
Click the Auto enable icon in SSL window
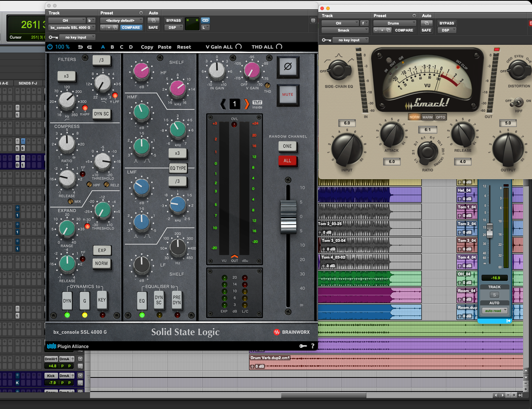coord(154,20)
